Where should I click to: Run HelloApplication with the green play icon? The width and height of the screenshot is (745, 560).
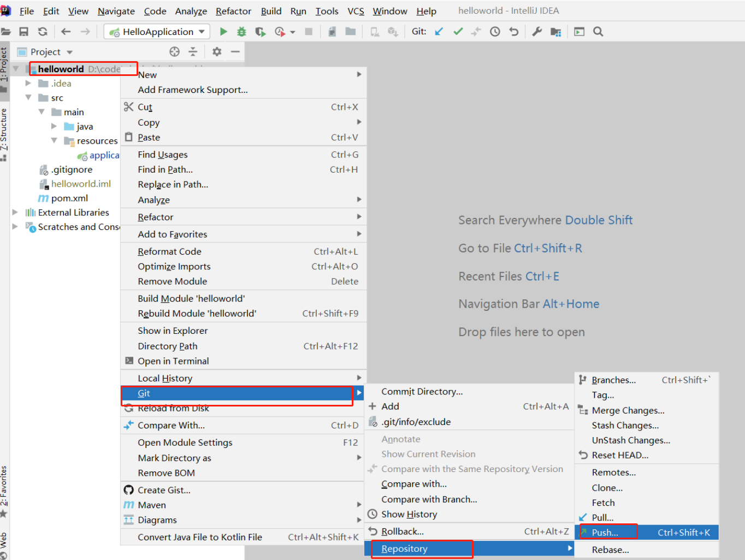click(223, 32)
